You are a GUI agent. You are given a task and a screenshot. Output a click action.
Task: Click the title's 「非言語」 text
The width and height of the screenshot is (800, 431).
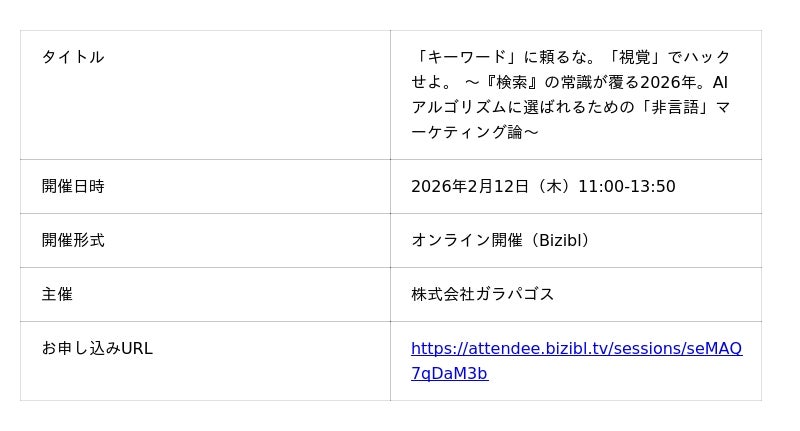point(677,107)
